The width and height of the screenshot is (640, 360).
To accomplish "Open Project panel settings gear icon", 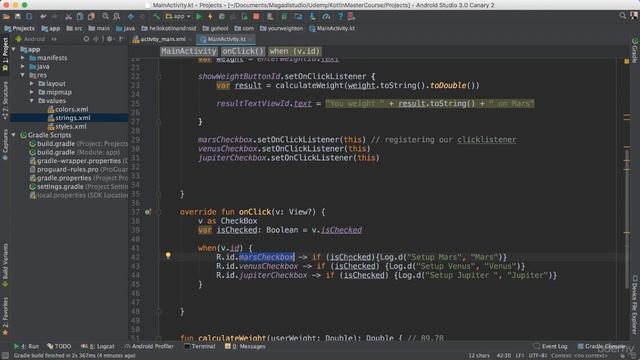I will coord(109,39).
